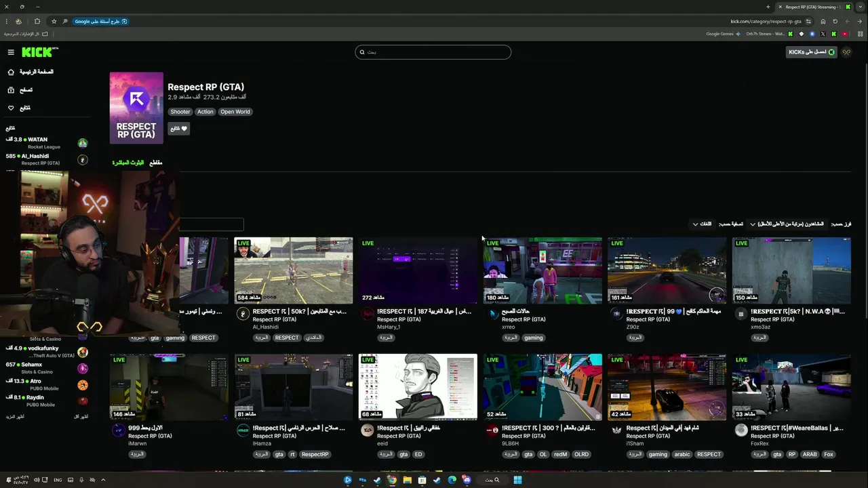Viewport: 868px width, 488px height.
Task: Open eeid stream thumbnail with 68 viewers
Action: 418,387
